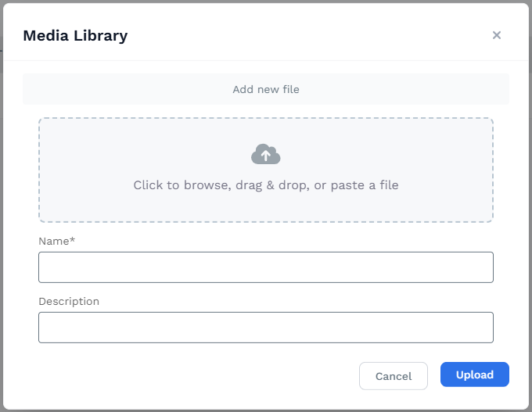The height and width of the screenshot is (412, 532).
Task: Click the cloud upload icon
Action: (x=266, y=154)
